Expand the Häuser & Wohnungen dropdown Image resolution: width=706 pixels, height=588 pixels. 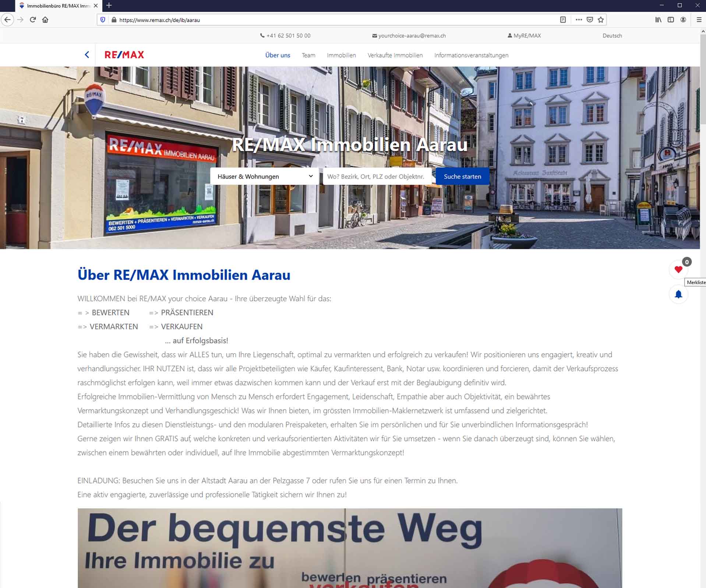click(x=264, y=176)
